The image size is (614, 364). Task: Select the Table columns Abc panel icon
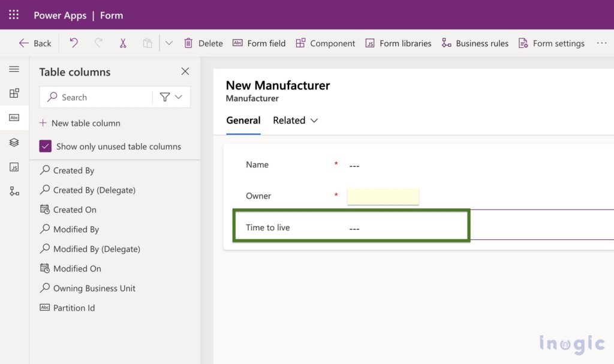[14, 118]
